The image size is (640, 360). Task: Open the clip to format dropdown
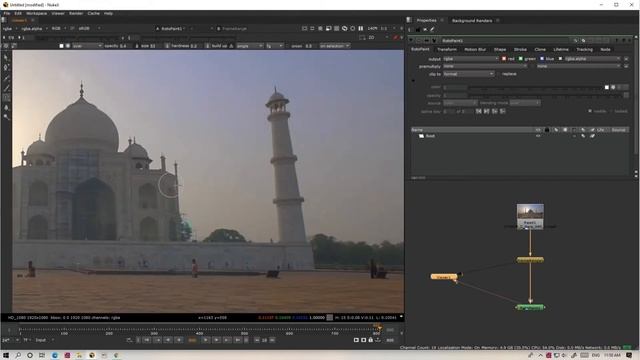pos(469,74)
